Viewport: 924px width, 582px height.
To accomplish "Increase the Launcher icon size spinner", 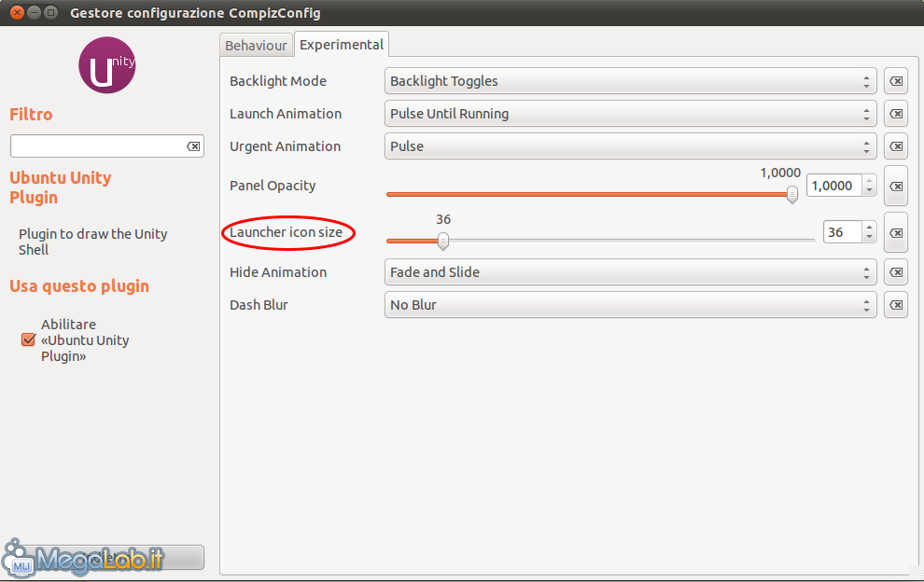I will tap(869, 228).
